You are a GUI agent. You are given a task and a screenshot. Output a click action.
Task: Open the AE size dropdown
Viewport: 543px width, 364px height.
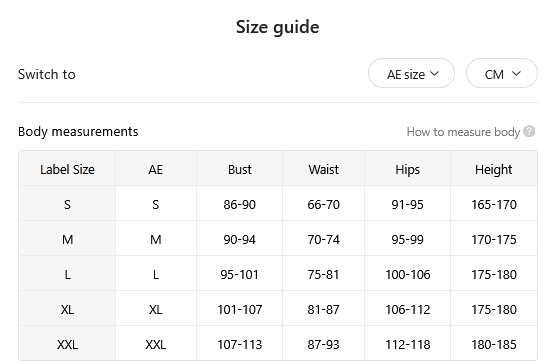click(411, 73)
